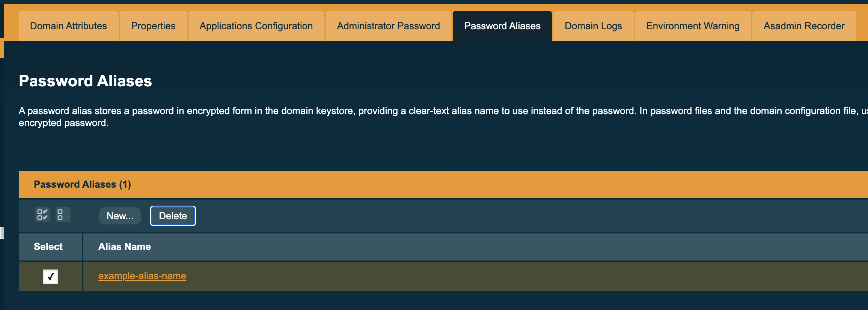Switch to Applications Configuration tab
868x310 pixels.
pyautogui.click(x=256, y=26)
